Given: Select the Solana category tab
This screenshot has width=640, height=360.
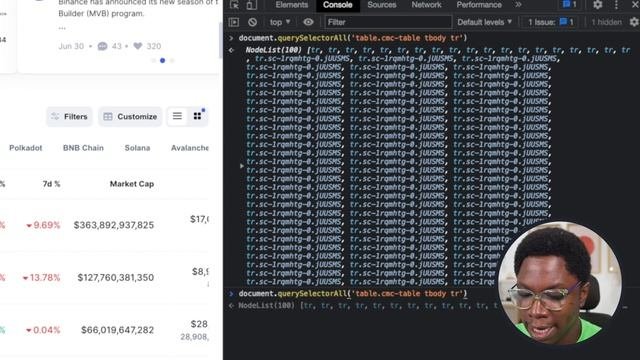Looking at the screenshot, I should [x=138, y=148].
